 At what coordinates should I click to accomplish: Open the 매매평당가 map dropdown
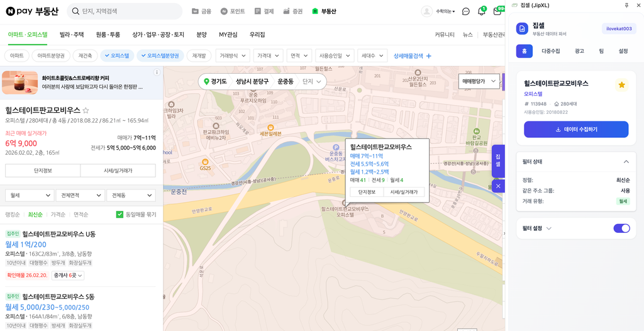[x=479, y=81]
